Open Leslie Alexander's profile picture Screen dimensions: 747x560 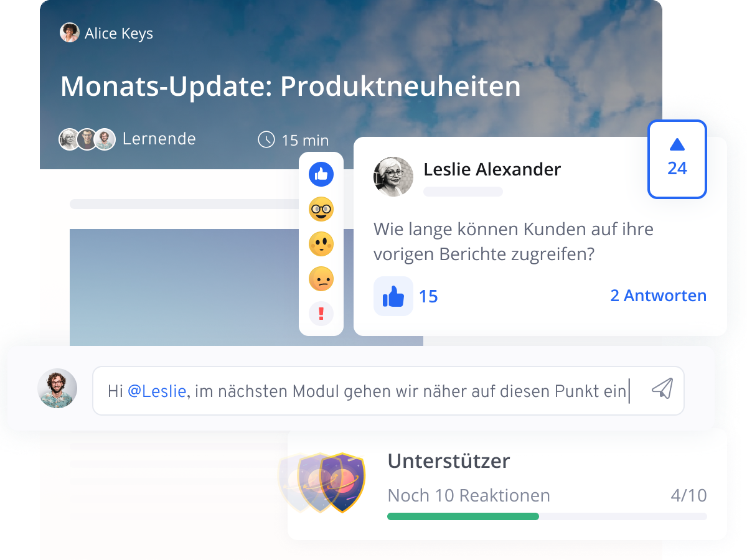coord(393,177)
